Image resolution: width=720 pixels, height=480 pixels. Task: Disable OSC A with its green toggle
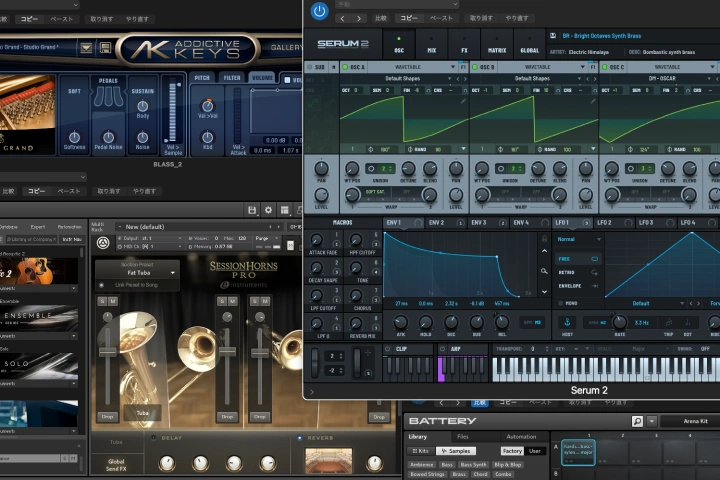[345, 67]
